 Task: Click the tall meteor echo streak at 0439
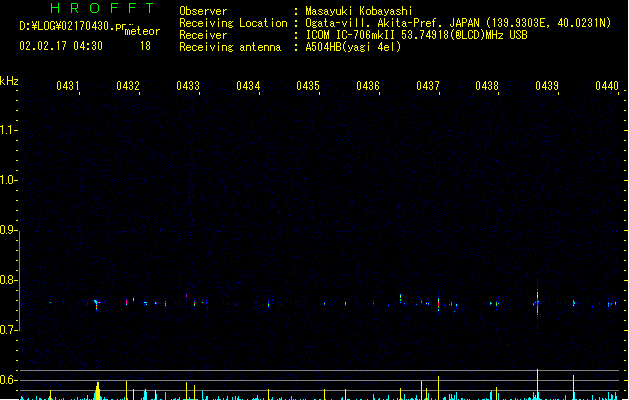(538, 303)
